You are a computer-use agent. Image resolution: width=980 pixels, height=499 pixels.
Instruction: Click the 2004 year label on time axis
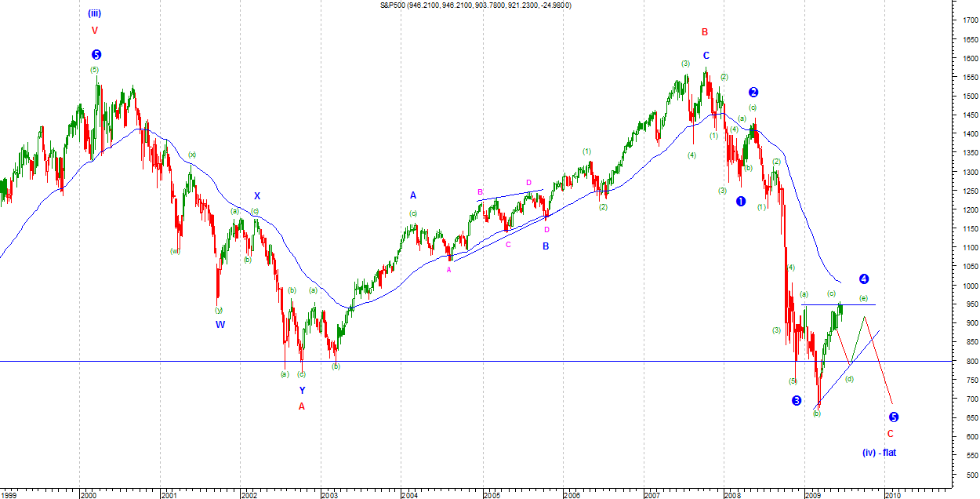(410, 495)
